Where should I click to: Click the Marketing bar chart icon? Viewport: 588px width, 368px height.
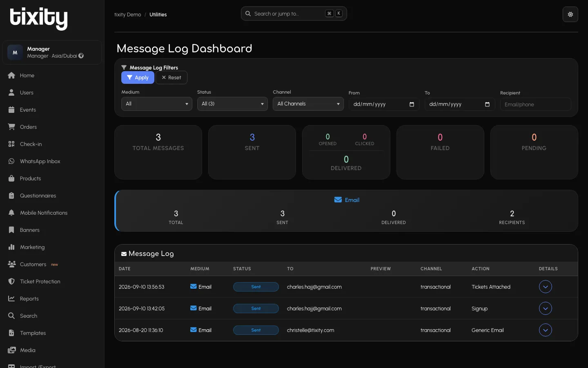coord(11,247)
